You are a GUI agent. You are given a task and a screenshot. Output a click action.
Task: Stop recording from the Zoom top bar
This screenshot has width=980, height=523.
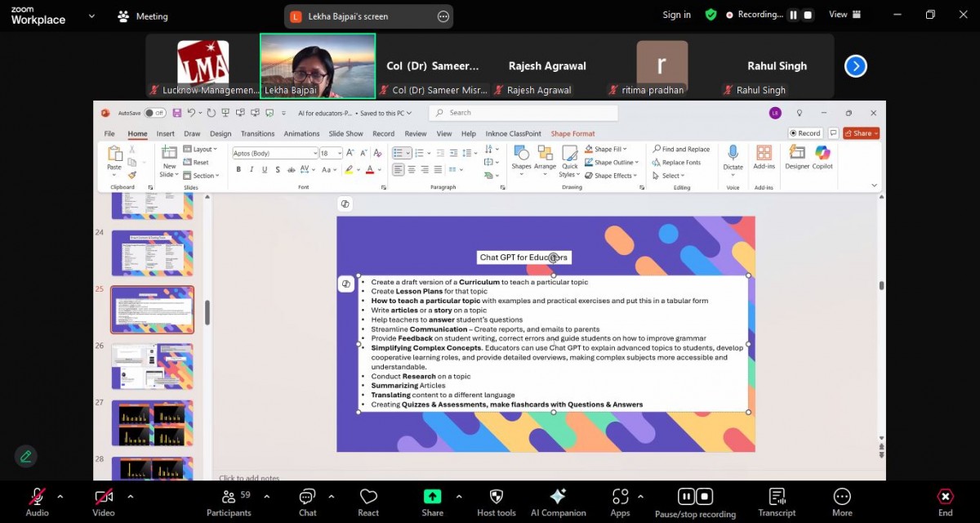click(808, 15)
